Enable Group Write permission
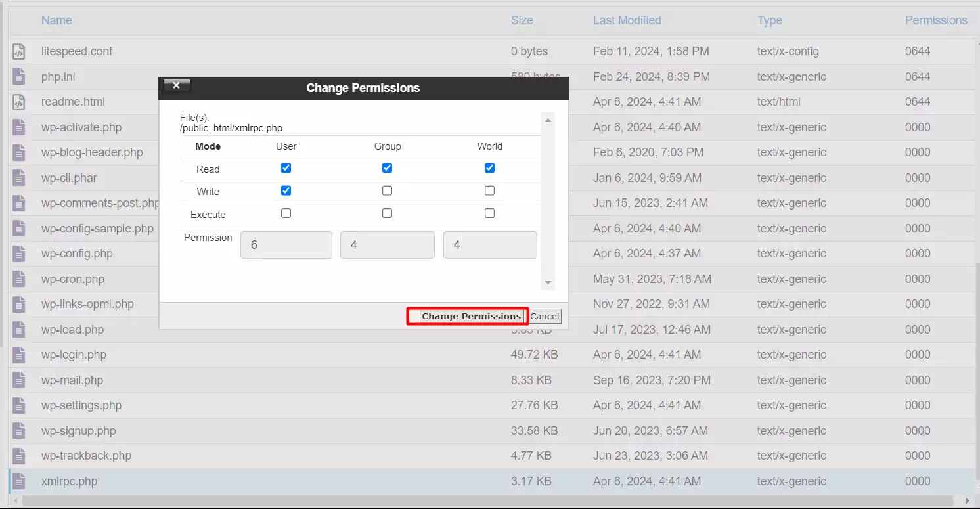The width and height of the screenshot is (980, 509). 387,190
